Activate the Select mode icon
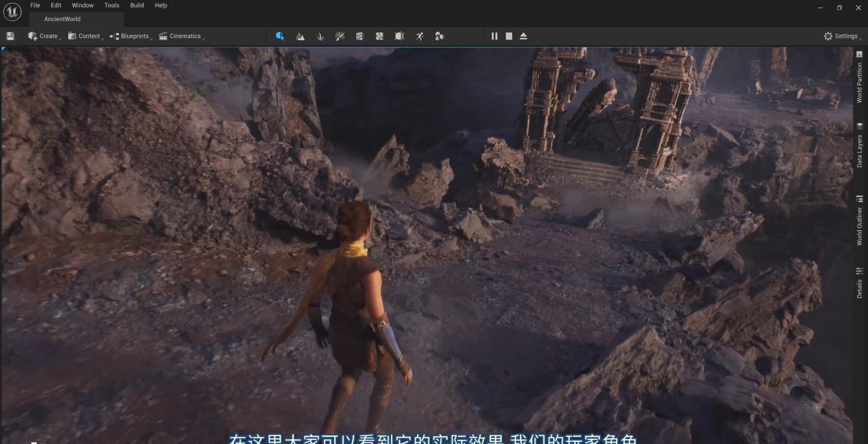Viewport: 868px width, 444px height. 280,36
